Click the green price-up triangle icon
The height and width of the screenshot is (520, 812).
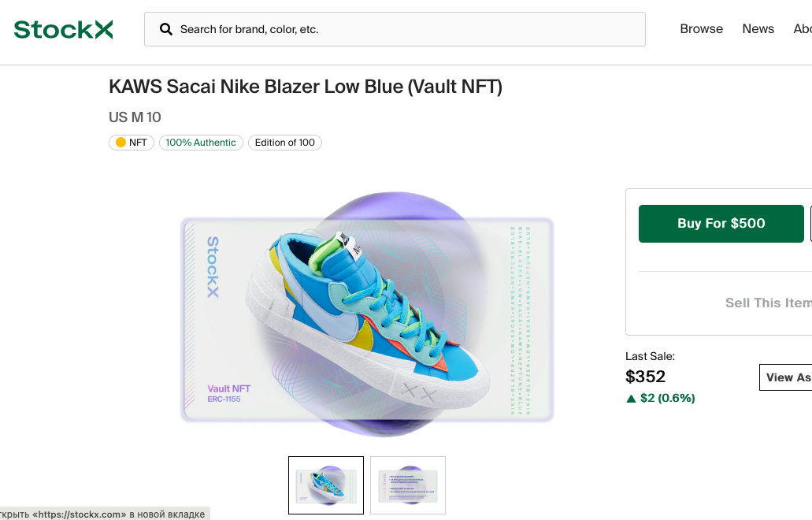tap(631, 399)
